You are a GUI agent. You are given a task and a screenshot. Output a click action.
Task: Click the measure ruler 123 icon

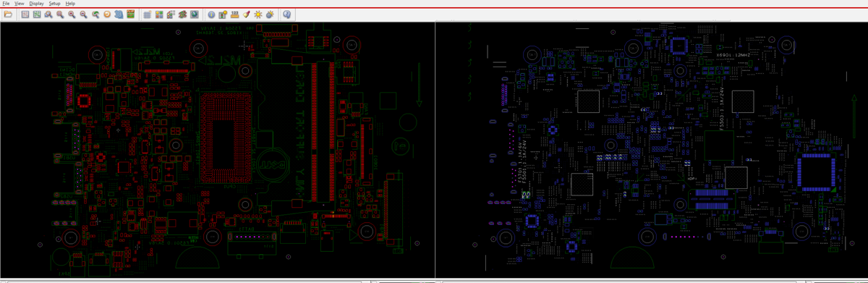click(234, 14)
